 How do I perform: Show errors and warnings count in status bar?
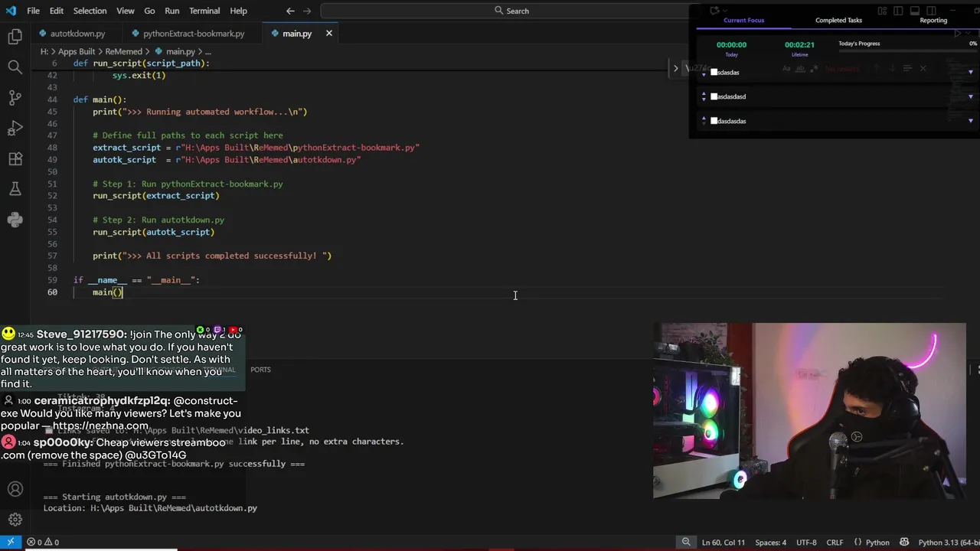point(43,542)
